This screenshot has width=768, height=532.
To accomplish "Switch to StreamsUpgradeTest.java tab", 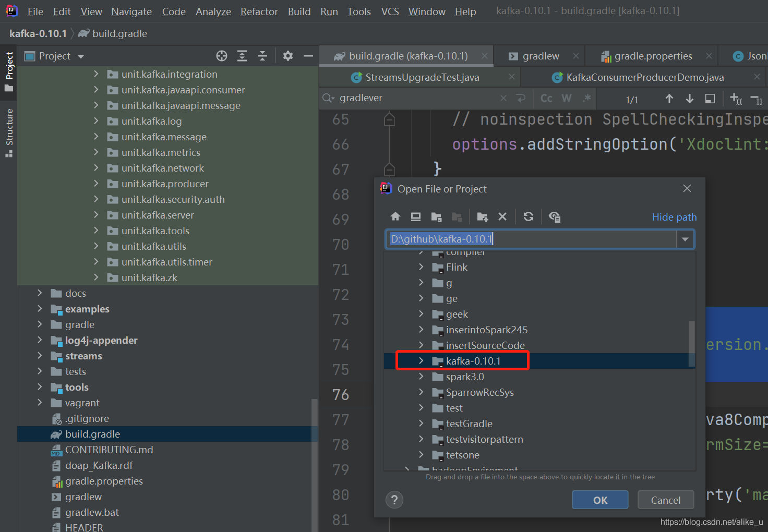I will [x=422, y=77].
